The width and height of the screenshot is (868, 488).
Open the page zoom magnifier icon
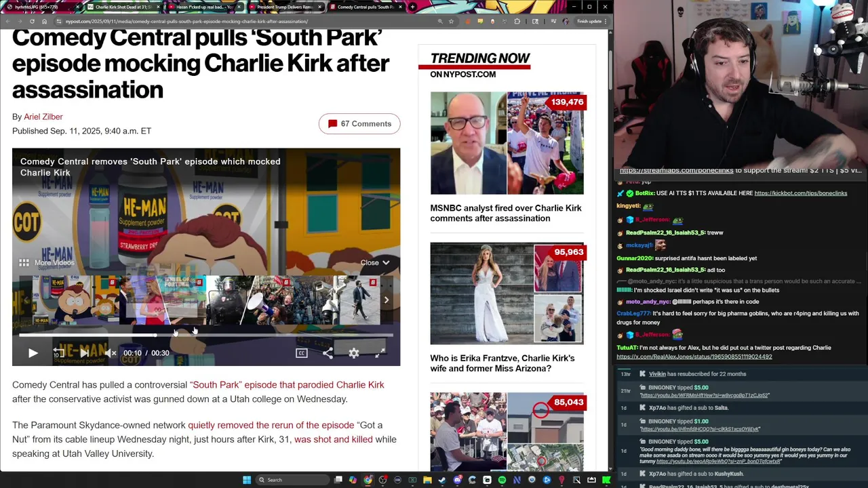point(440,21)
